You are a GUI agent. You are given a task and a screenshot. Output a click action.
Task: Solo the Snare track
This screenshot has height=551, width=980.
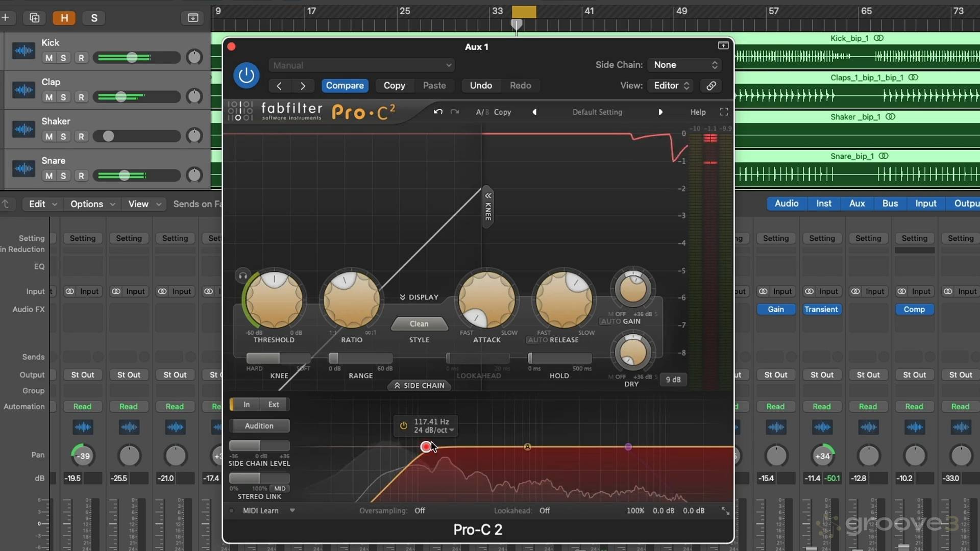(63, 176)
